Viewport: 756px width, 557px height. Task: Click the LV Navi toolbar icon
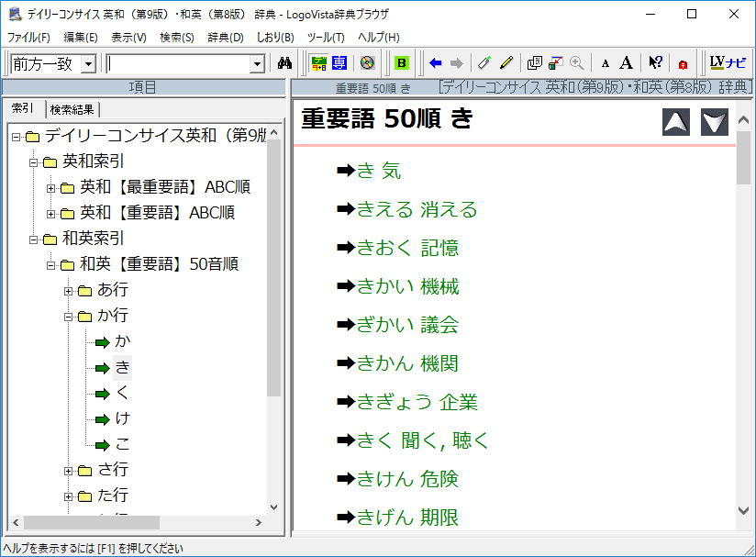(728, 63)
